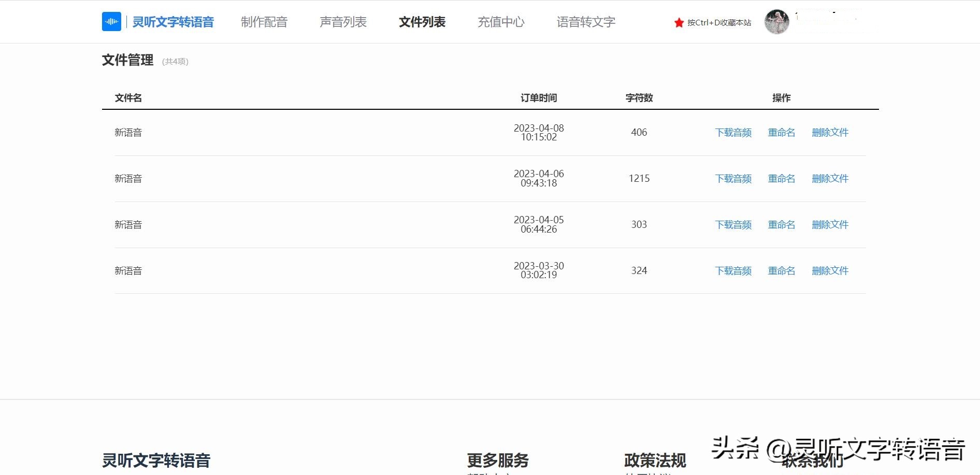Download audio for the 1215-character file

click(733, 178)
